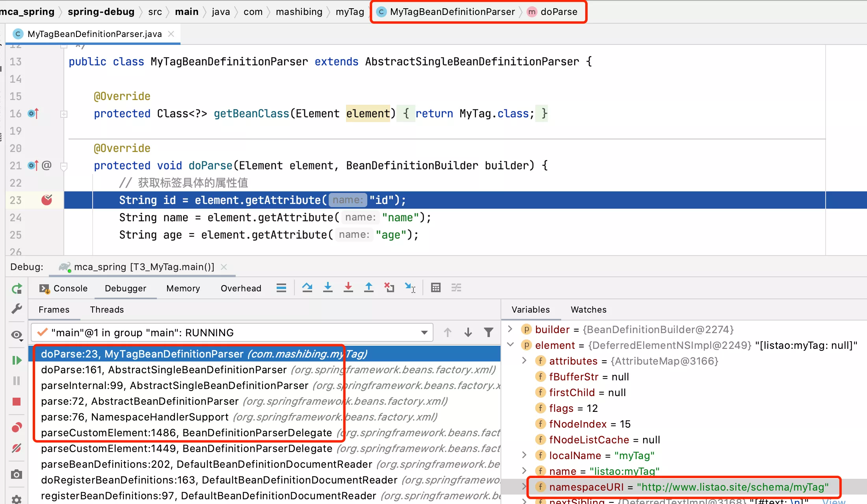
Task: Open View Breakpoints icon
Action: 17,427
